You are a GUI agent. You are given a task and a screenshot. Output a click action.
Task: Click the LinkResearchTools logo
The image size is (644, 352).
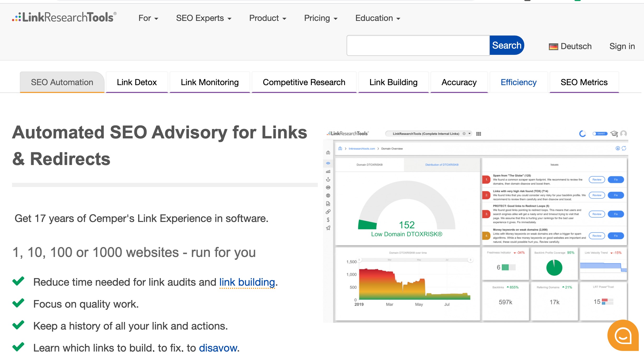pos(64,17)
